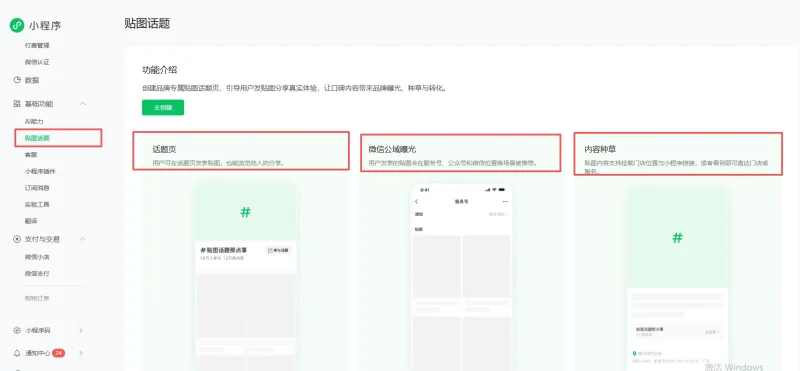Image resolution: width=800 pixels, height=371 pixels.
Task: Open 购物订单 in the sidebar
Action: coord(37,298)
